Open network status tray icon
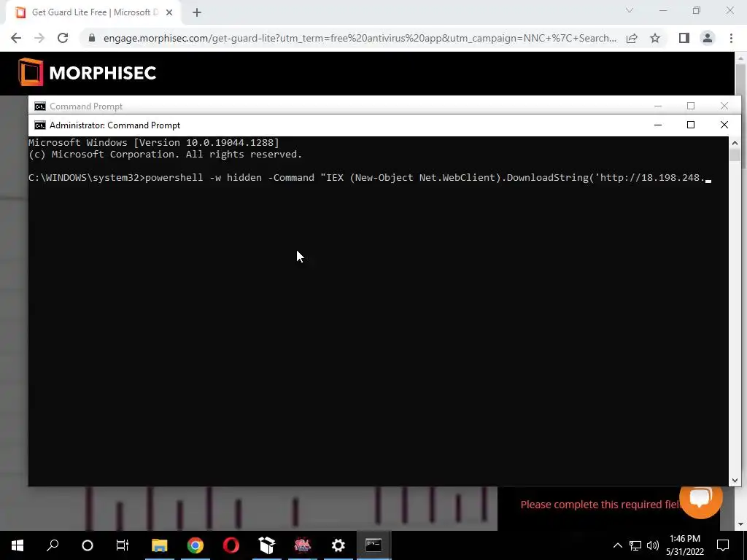Screen dimensions: 747x560 635,545
